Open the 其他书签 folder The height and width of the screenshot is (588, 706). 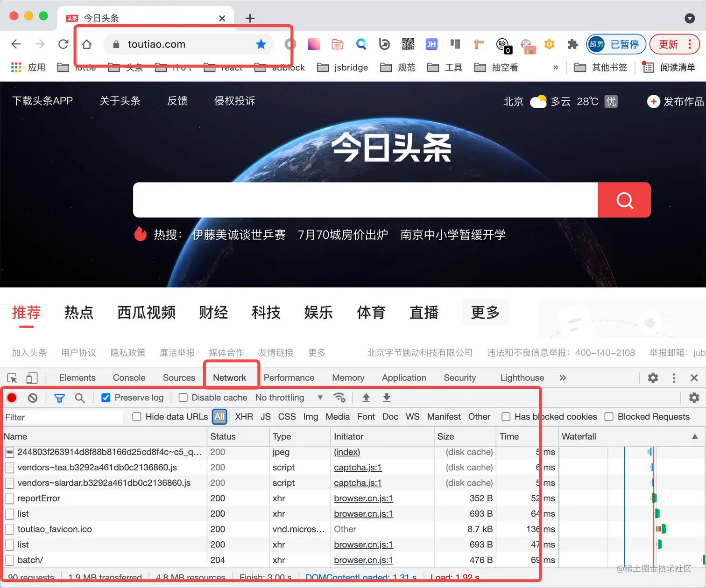600,68
